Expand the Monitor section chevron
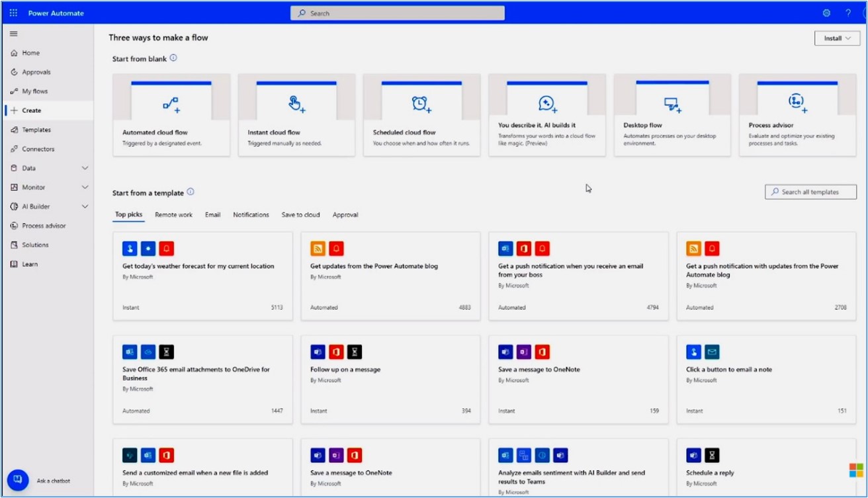 click(x=85, y=187)
